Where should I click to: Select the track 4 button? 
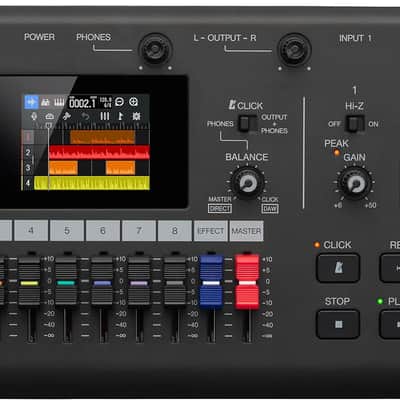[x=31, y=231]
